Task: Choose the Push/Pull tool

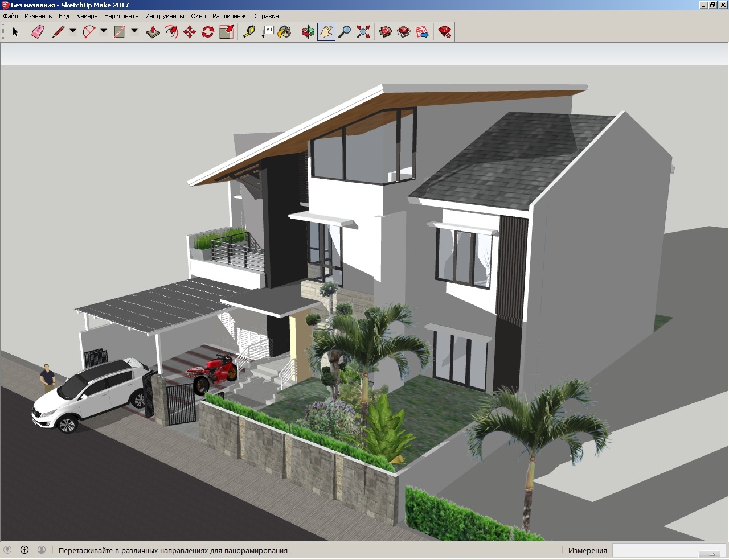Action: point(152,32)
